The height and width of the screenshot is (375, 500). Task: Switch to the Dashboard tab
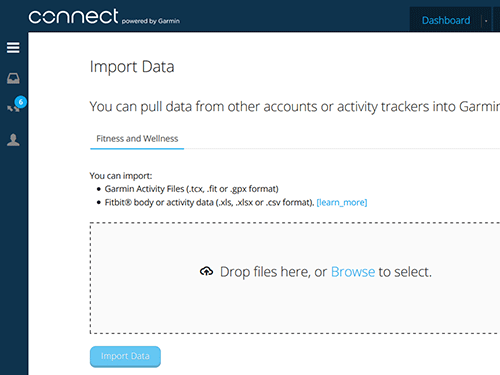(446, 20)
